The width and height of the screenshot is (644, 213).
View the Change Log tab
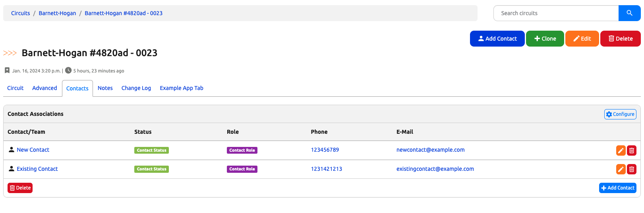(136, 88)
